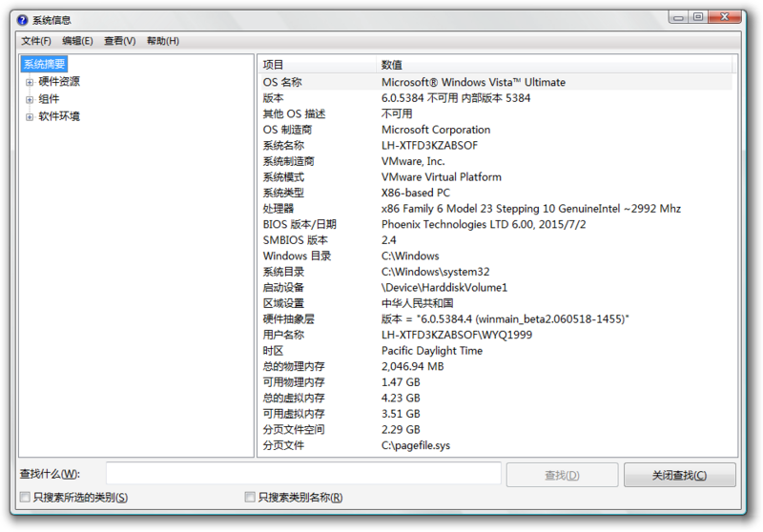The image size is (763, 532).
Task: Select the 区域设置 row label
Action: click(x=283, y=303)
